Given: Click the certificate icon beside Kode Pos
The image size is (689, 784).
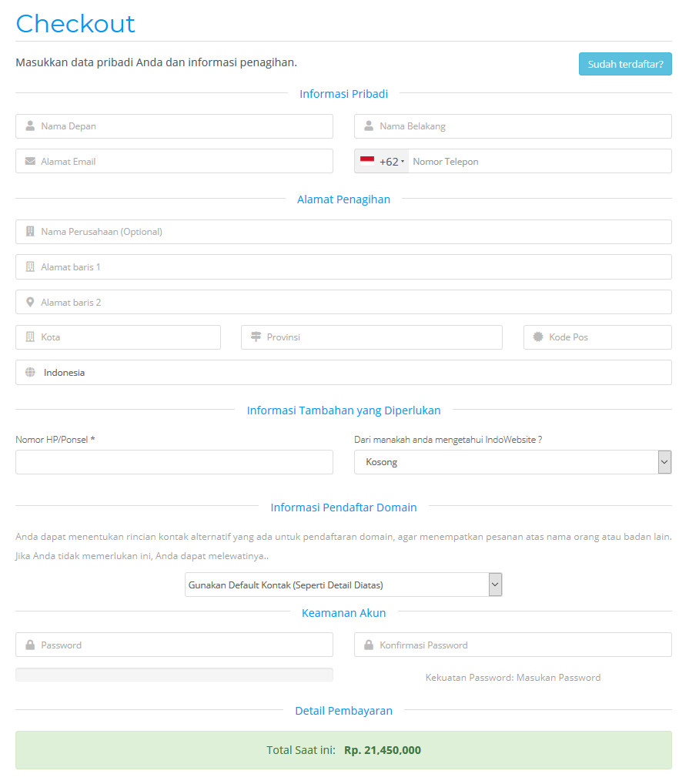Looking at the screenshot, I should click(538, 337).
